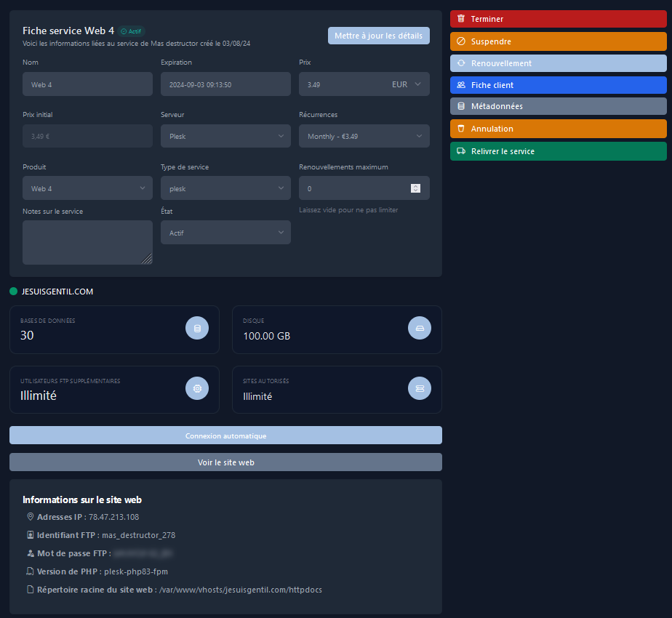Click the Renouvellements maximum stepper arrows
672x618 pixels.
click(415, 188)
